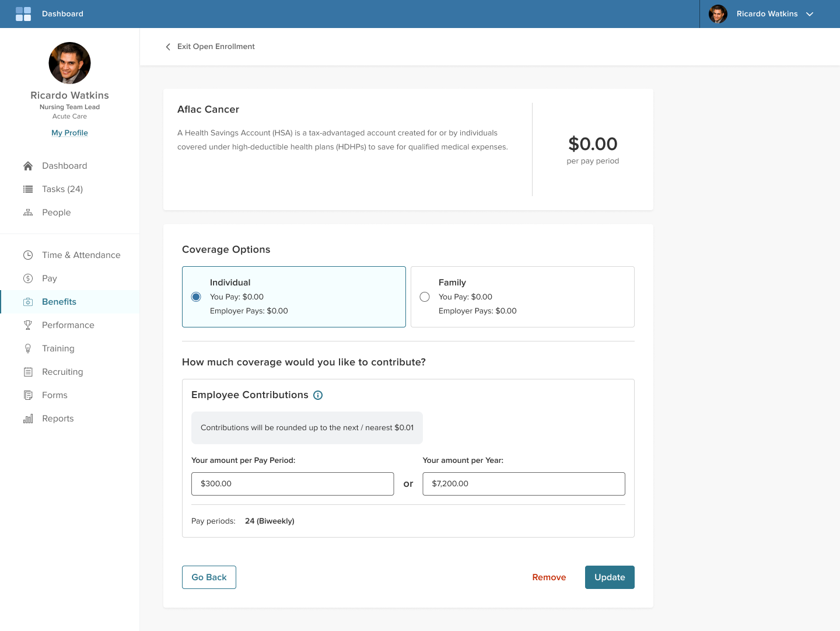Click the red Remove link
840x631 pixels.
(549, 577)
